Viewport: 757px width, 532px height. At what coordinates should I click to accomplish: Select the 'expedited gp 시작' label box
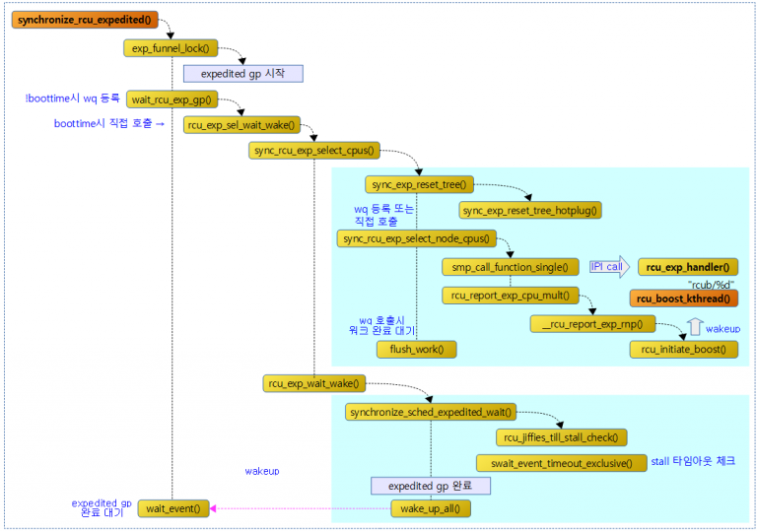(x=243, y=74)
